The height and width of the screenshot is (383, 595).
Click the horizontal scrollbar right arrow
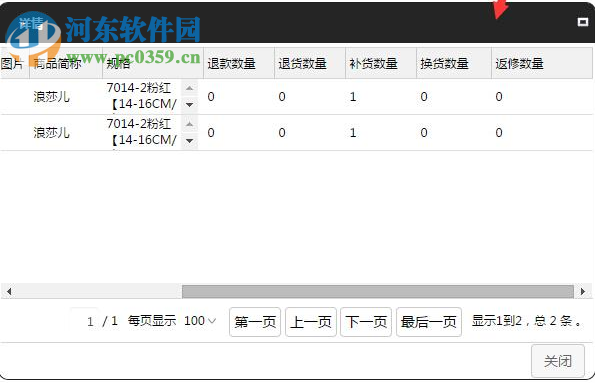point(583,292)
